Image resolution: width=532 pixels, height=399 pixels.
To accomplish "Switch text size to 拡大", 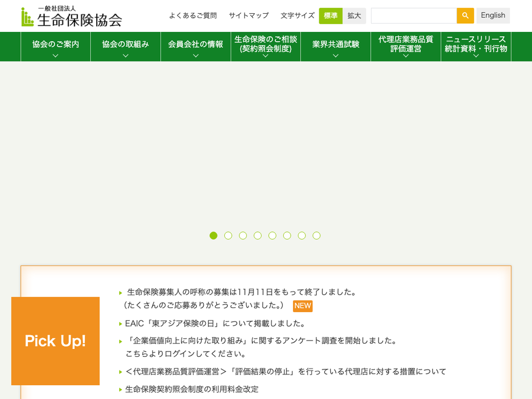I will pos(354,16).
